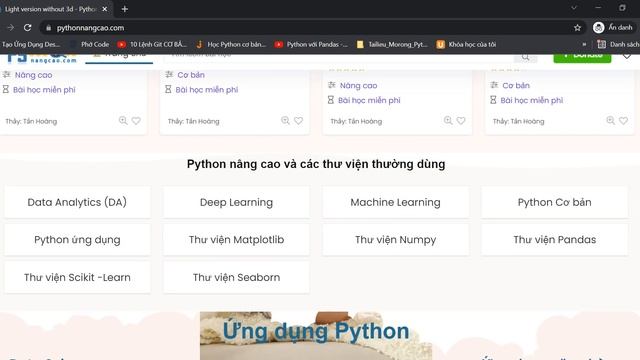Zoom the second course card's preview
The image size is (640, 360).
coord(285,120)
